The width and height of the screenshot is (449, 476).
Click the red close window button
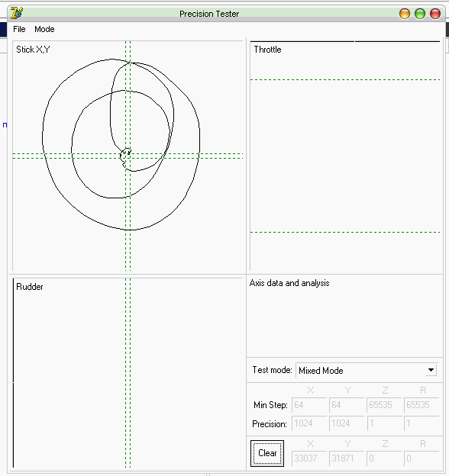pyautogui.click(x=435, y=14)
